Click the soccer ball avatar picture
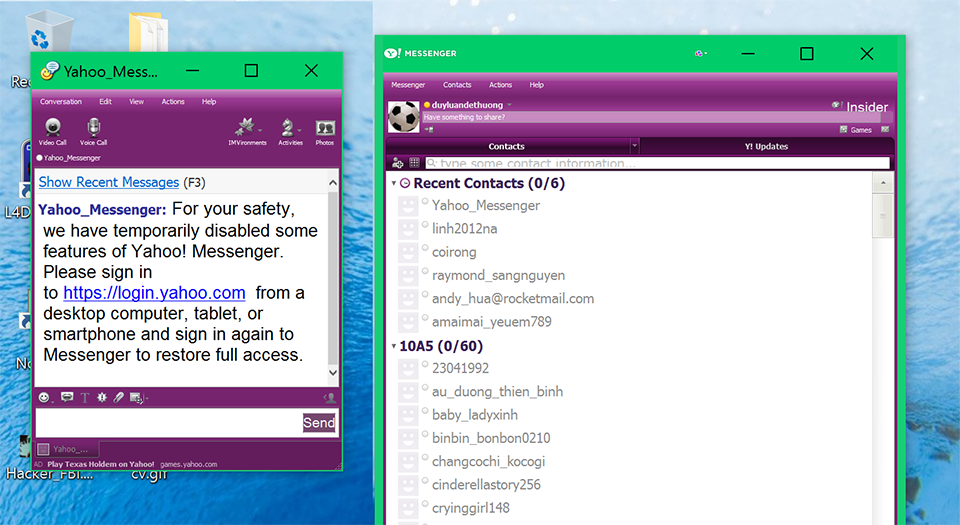Screen dimensions: 960x525 tap(404, 116)
